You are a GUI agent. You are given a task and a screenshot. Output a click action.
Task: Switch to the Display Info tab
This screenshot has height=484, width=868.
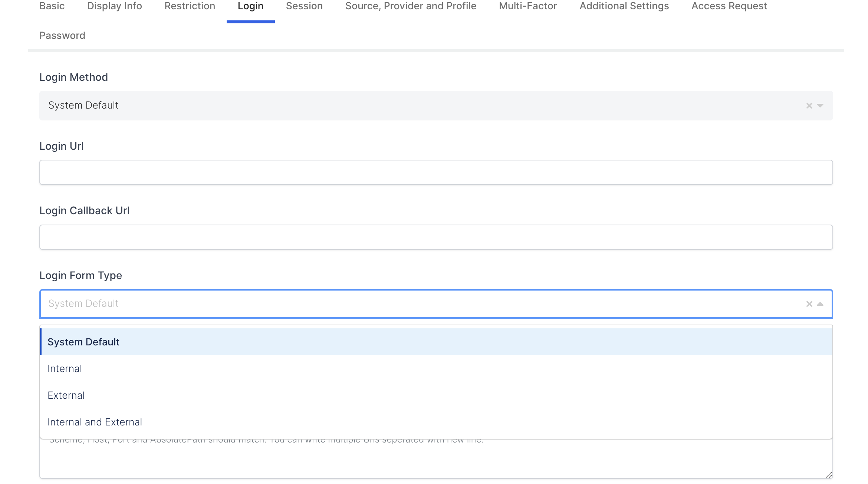(x=114, y=6)
